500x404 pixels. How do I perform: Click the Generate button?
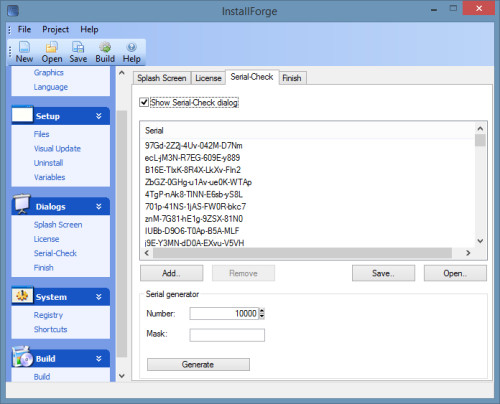click(198, 364)
